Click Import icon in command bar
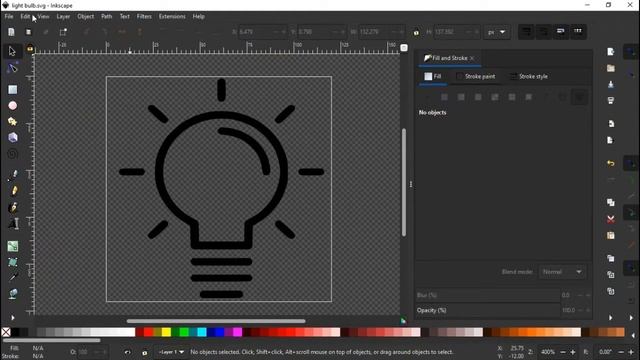Image resolution: width=640 pixels, height=360 pixels. (x=611, y=124)
